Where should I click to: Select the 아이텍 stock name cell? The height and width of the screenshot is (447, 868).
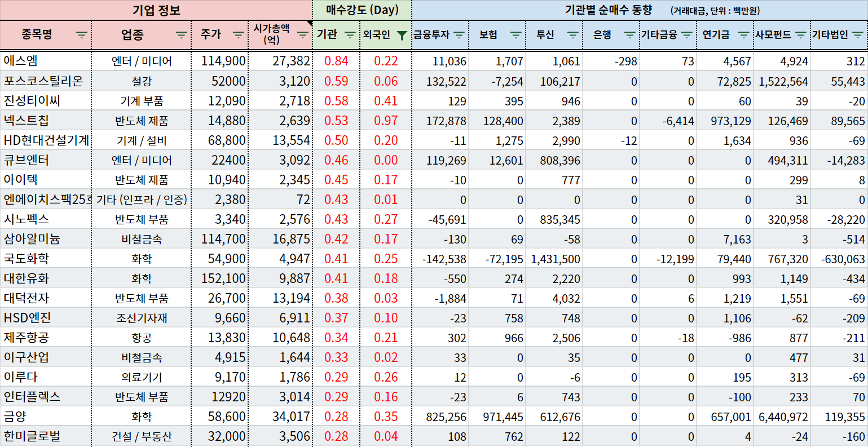tap(46, 179)
